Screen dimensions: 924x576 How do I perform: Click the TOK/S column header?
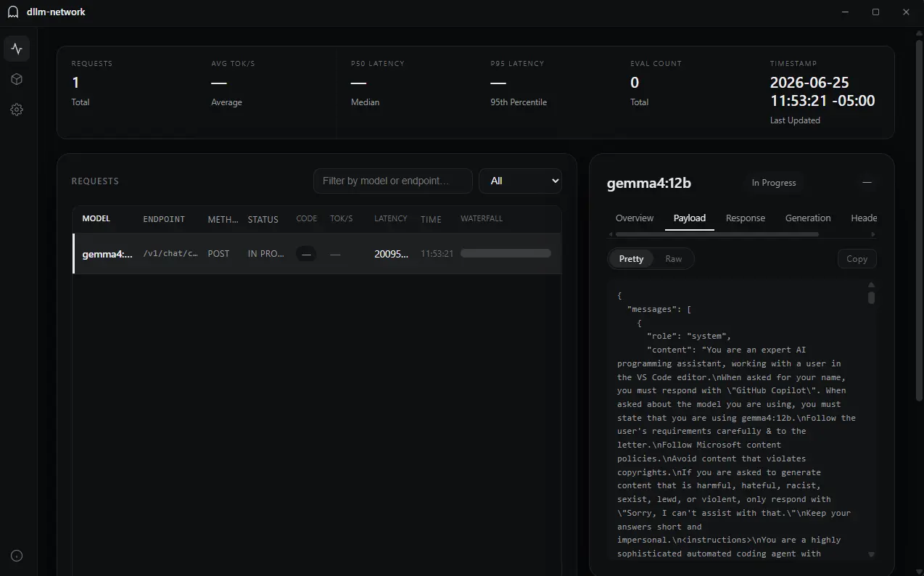coord(342,218)
